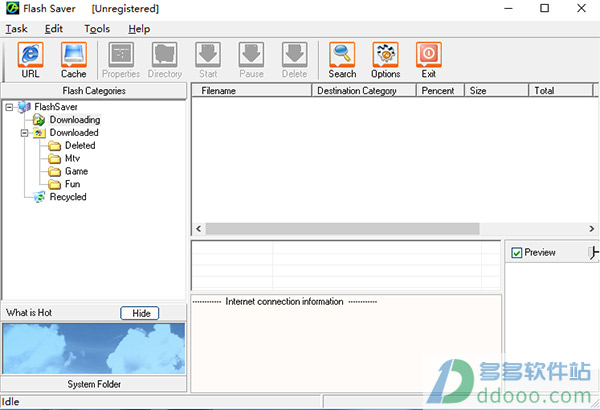Select the Mtv category label
600x410 pixels.
(x=72, y=158)
